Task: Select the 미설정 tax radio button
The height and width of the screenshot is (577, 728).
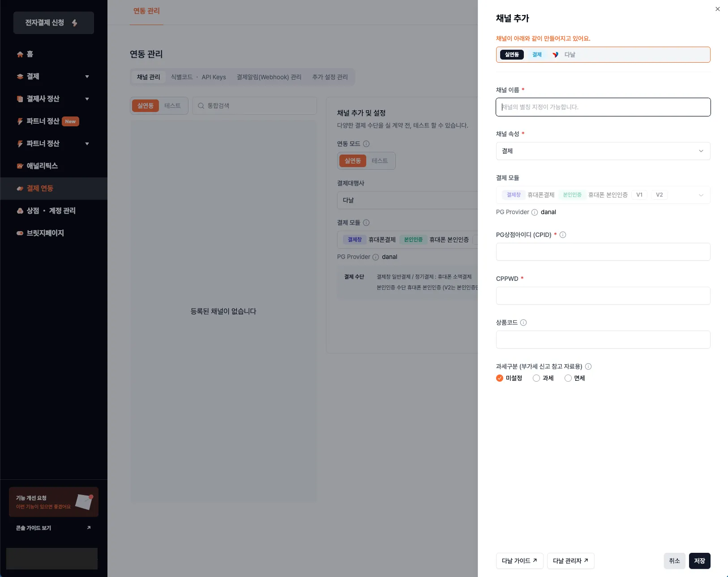Action: tap(500, 378)
